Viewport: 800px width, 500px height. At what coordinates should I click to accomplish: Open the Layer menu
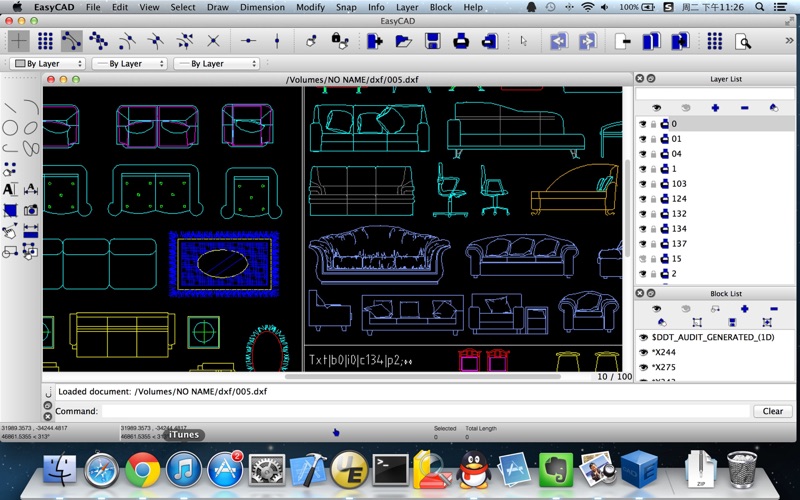pyautogui.click(x=407, y=7)
